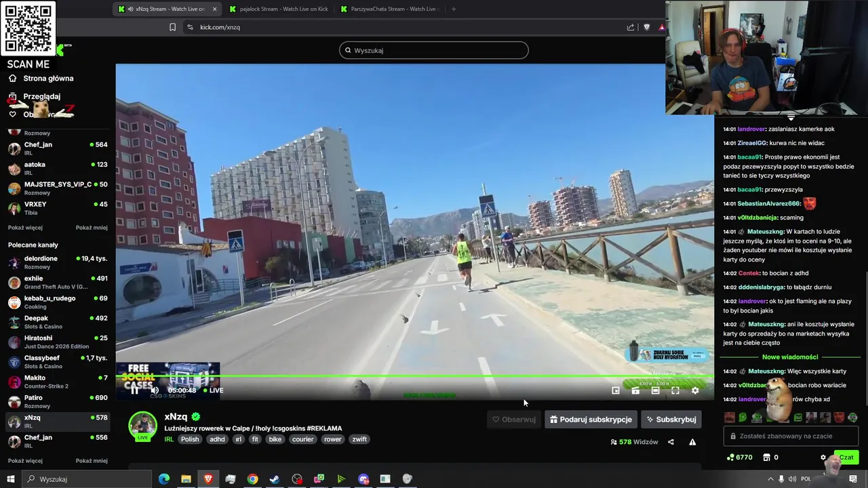Launch Microsoft Edge from taskbar
The width and height of the screenshot is (868, 488).
(x=163, y=479)
